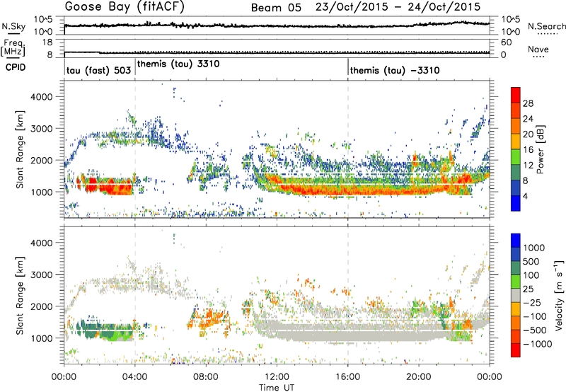This screenshot has height=392, width=566.
Task: Click the '18' tick on frequency axis
Action: click(x=47, y=42)
